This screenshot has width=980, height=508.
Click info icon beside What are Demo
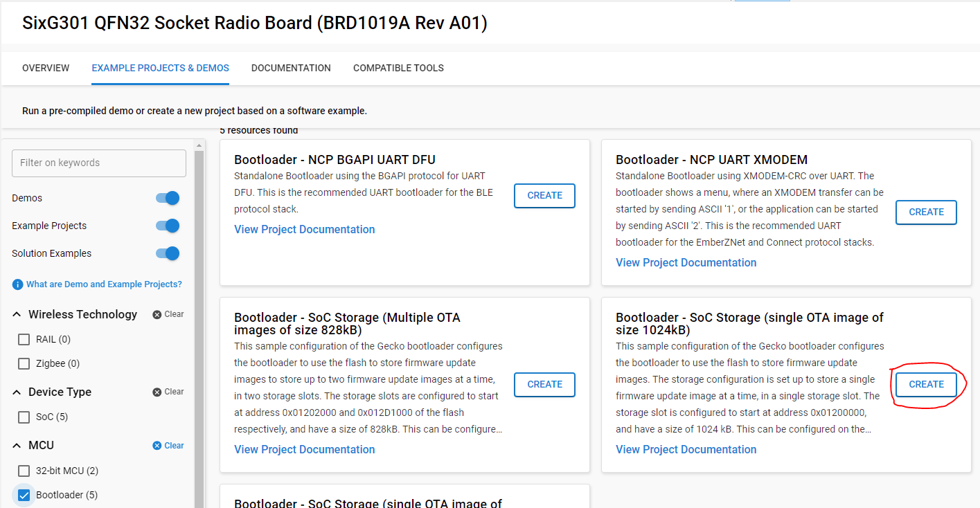coord(17,284)
